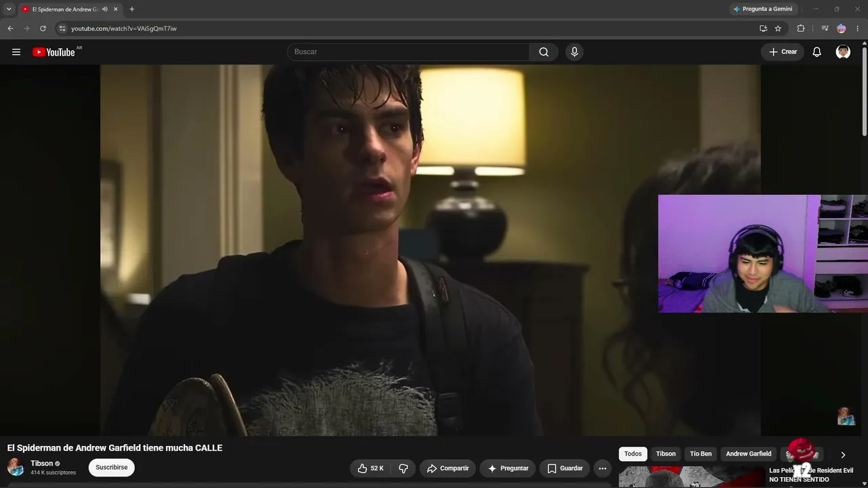Image resolution: width=868 pixels, height=488 pixels.
Task: Expand the tab search dropdown
Action: pyautogui.click(x=9, y=9)
